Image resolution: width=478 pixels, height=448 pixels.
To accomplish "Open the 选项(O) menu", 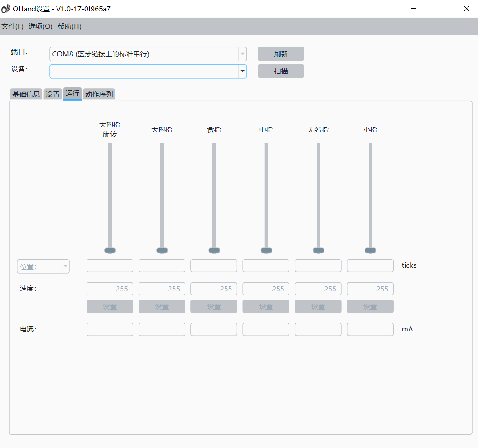I will (x=41, y=26).
